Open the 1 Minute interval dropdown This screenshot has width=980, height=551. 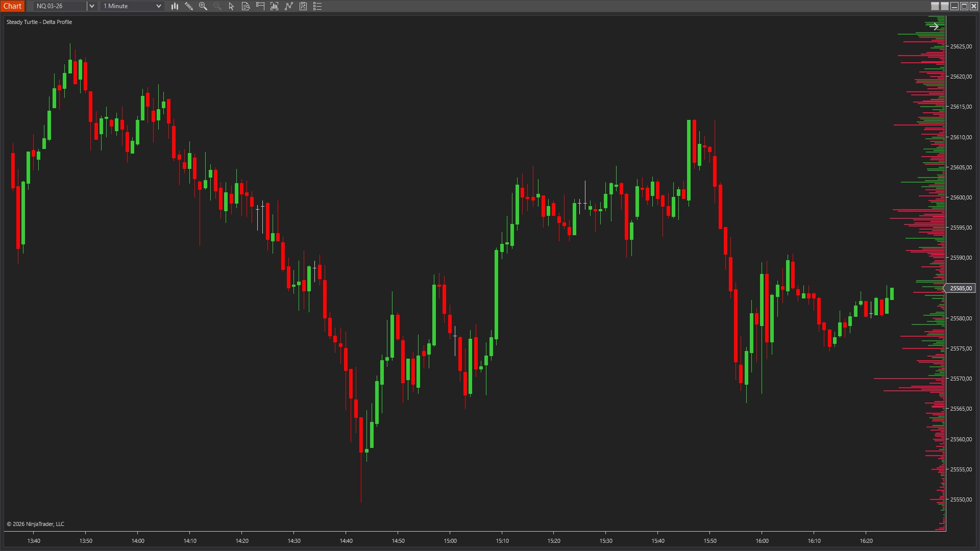pos(130,6)
